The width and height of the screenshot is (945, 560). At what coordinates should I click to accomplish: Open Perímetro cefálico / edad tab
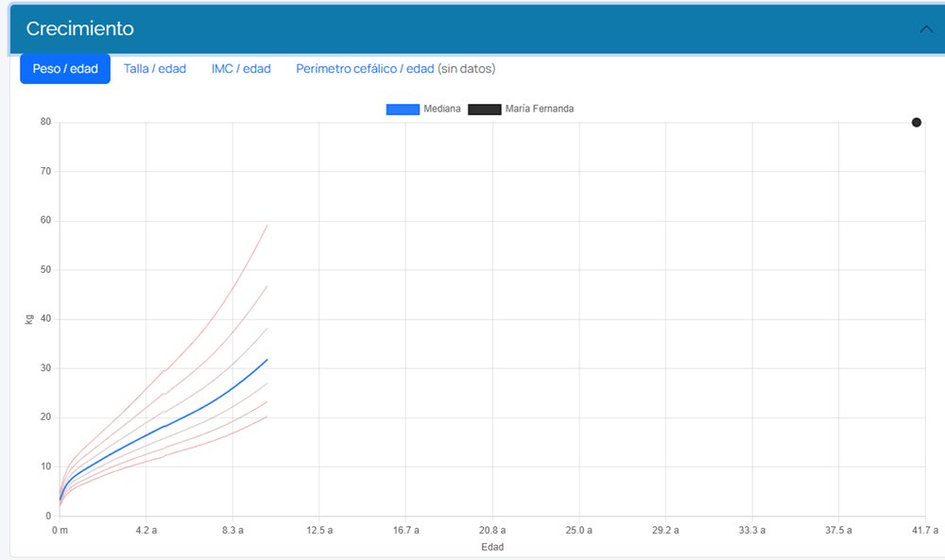pos(365,69)
